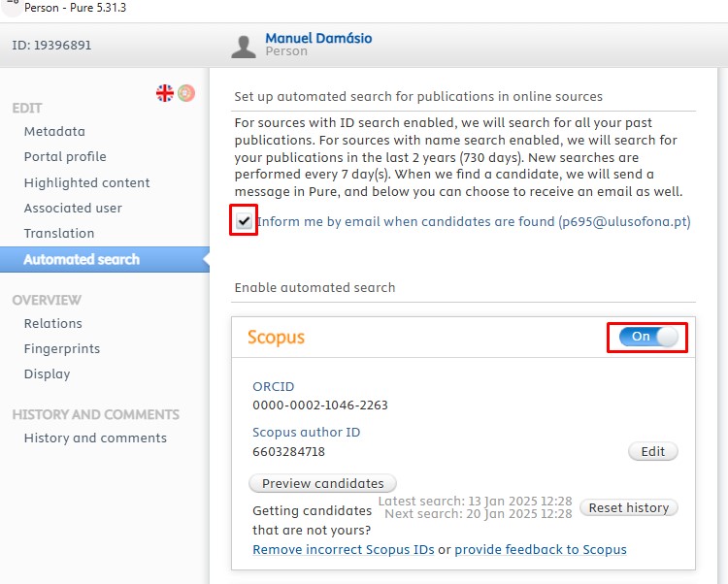Uncheck the email notification checkbox
Image resolution: width=728 pixels, height=584 pixels.
click(x=244, y=221)
